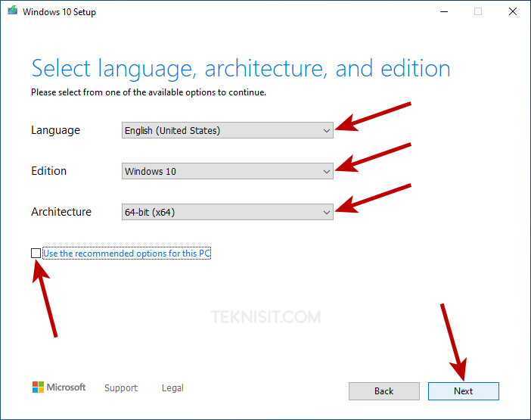This screenshot has height=420, width=531.
Task: Click the 'Use the recommended options for this PC' label
Action: click(x=126, y=254)
